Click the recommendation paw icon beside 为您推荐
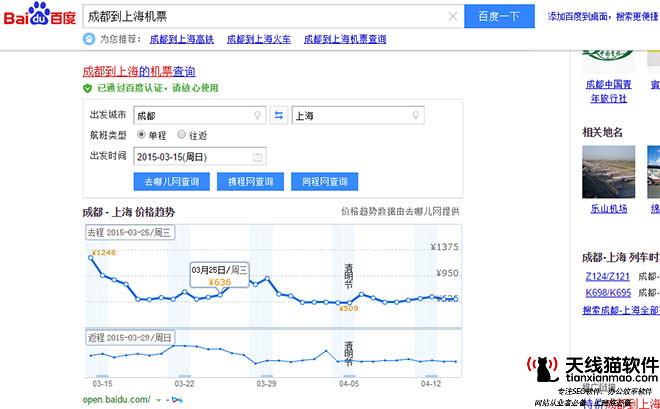This screenshot has width=660, height=409. (89, 39)
